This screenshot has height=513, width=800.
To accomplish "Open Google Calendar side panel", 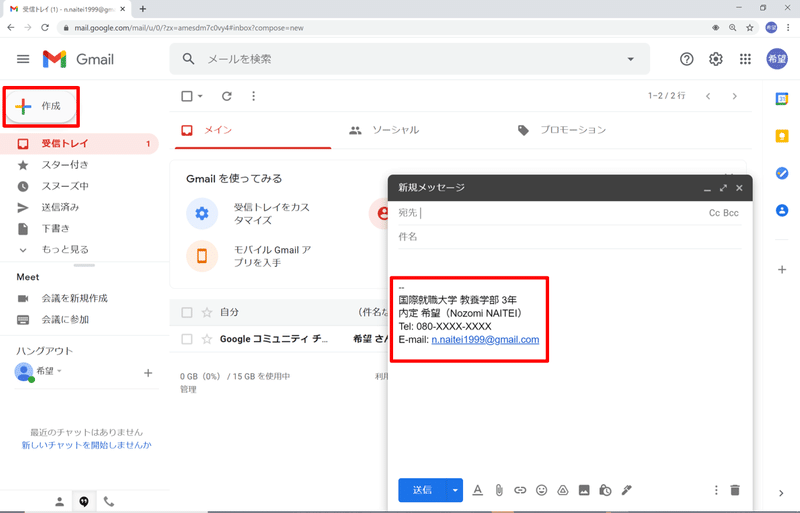I will click(782, 99).
